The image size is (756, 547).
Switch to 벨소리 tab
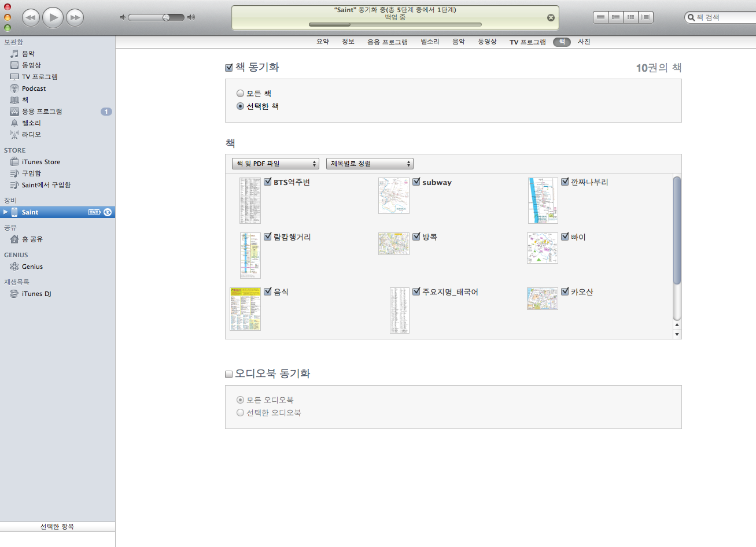pos(430,42)
